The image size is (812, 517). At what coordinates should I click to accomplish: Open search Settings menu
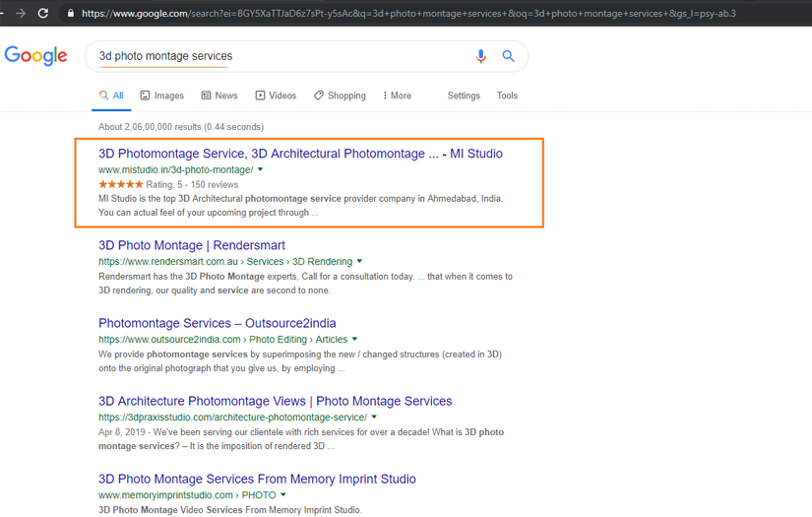464,96
